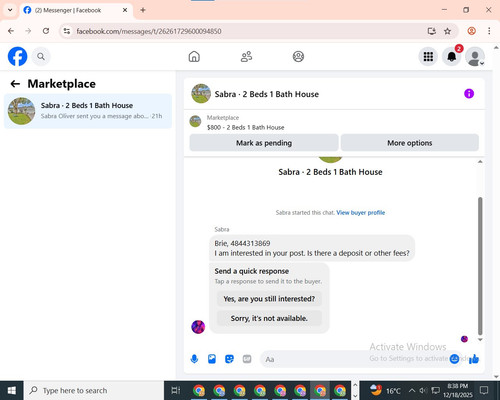Open the Chrome three-dot menu
Screen dimensions: 500x400
(489, 31)
